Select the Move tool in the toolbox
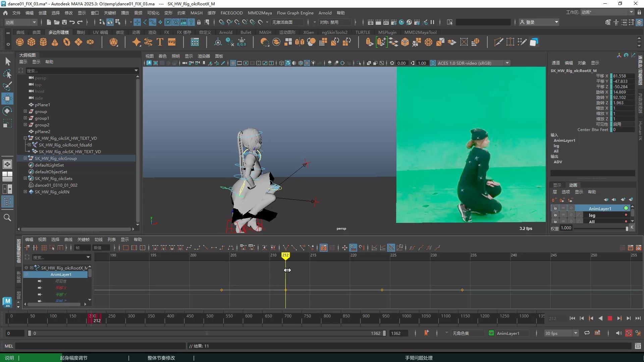This screenshot has height=362, width=644. [x=7, y=99]
